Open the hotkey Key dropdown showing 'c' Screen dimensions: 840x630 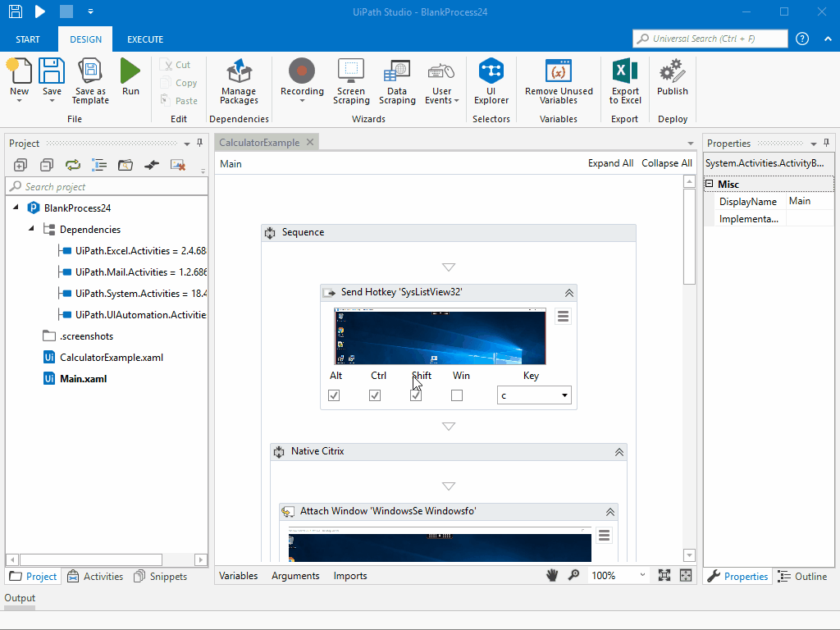click(564, 395)
